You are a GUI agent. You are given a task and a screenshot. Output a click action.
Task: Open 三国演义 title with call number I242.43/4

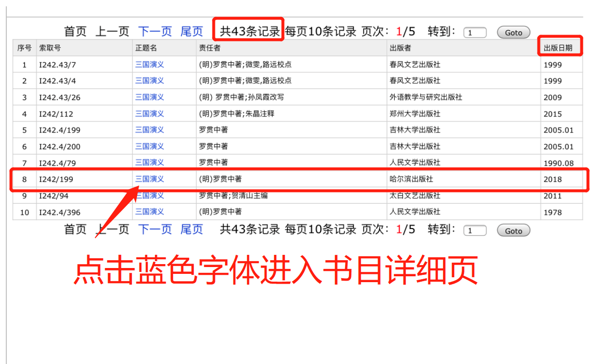150,80
